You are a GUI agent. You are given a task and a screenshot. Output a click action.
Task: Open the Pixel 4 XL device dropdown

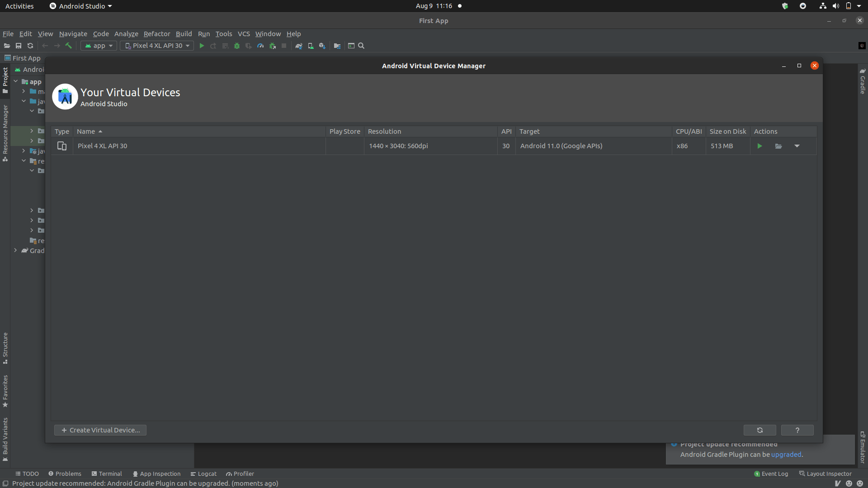(x=157, y=46)
